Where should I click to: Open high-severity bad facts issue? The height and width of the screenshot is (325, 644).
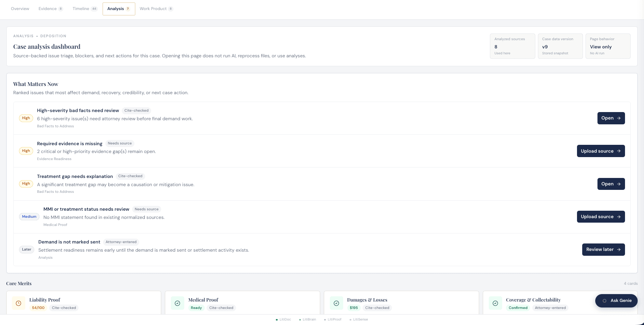pos(611,118)
